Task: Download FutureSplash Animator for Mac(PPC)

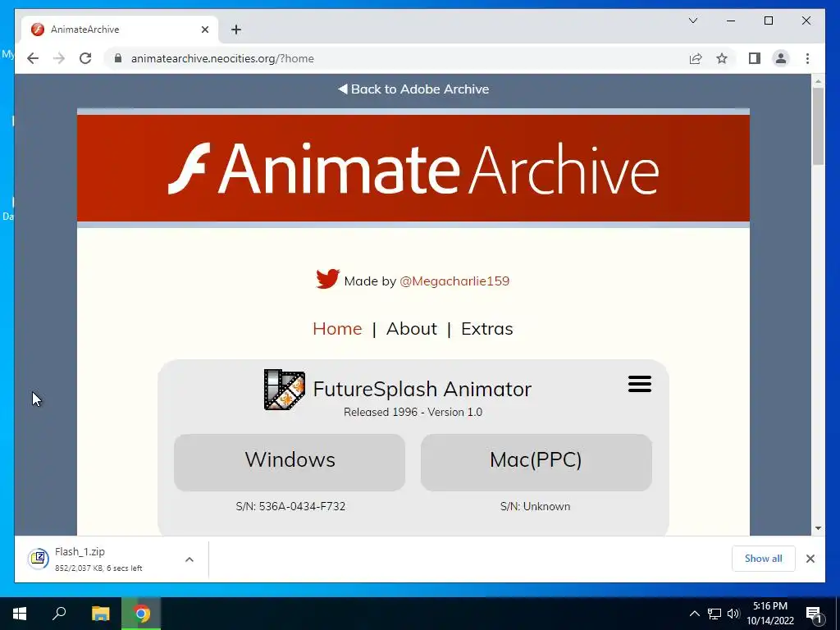Action: point(536,463)
